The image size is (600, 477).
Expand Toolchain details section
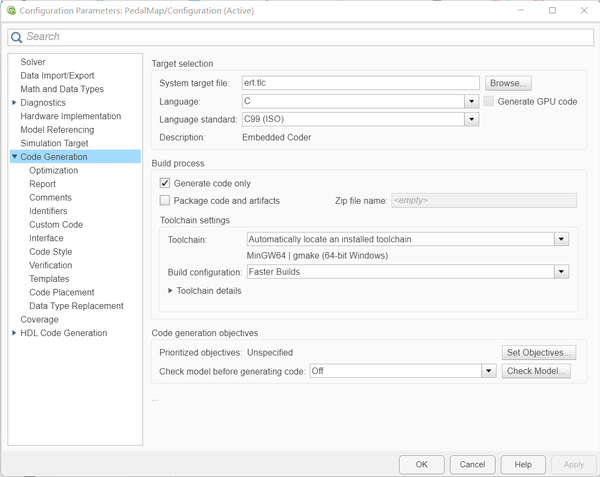[x=171, y=291]
